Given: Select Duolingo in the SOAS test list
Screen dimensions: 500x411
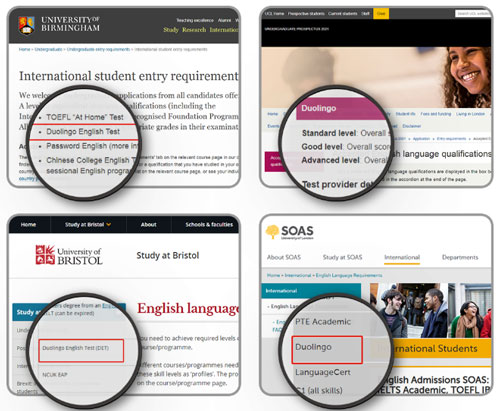Looking at the screenshot, I should click(313, 347).
